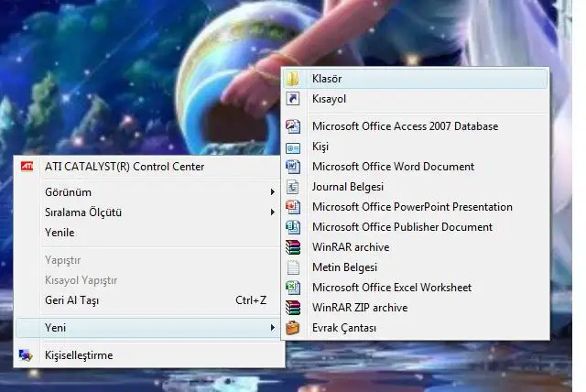The width and height of the screenshot is (586, 392).
Task: Pick WinRAR ZIP archive entry
Action: [415, 308]
